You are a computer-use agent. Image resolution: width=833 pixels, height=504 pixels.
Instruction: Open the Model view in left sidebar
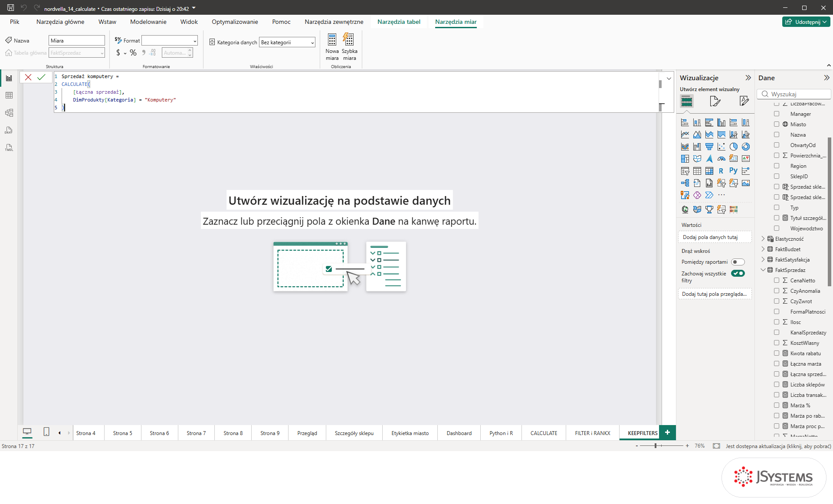9,113
